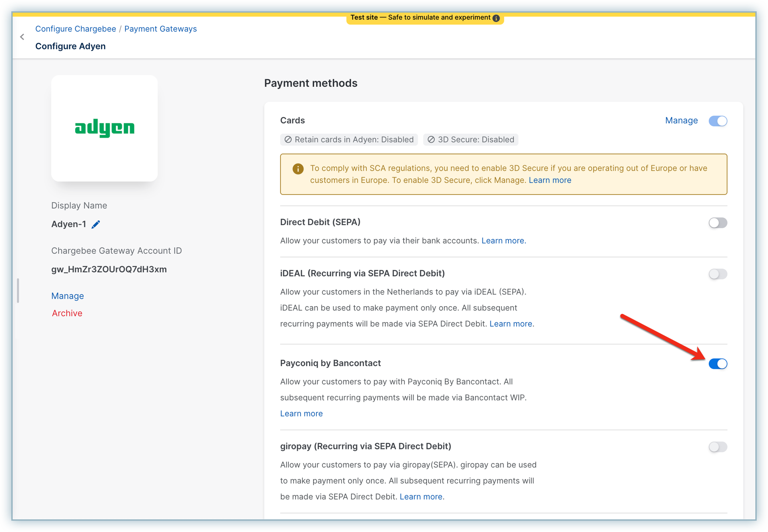Go to Payment Gateways breadcrumb
Screen dimensions: 768x532
tap(160, 29)
